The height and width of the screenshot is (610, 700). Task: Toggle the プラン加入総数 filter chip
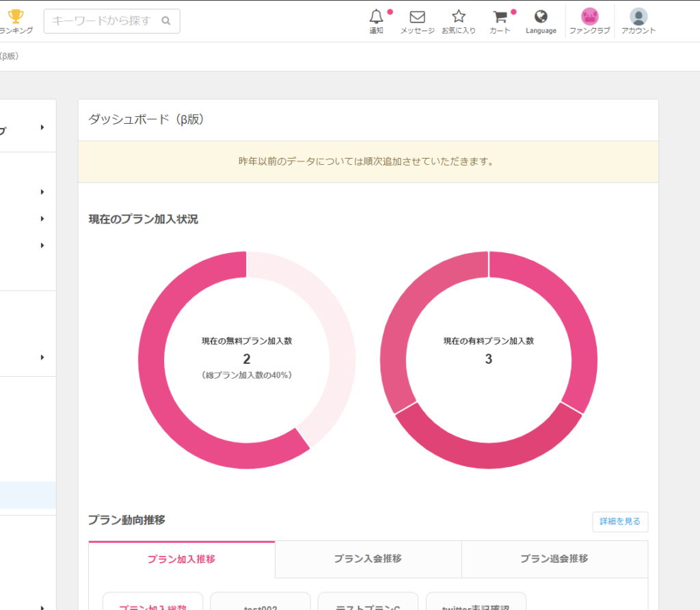click(x=152, y=605)
